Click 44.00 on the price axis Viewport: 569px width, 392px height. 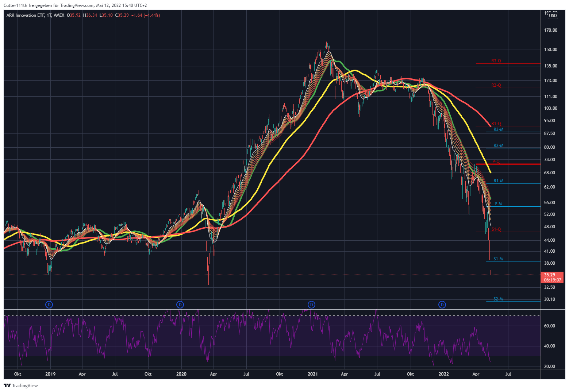tap(550, 240)
